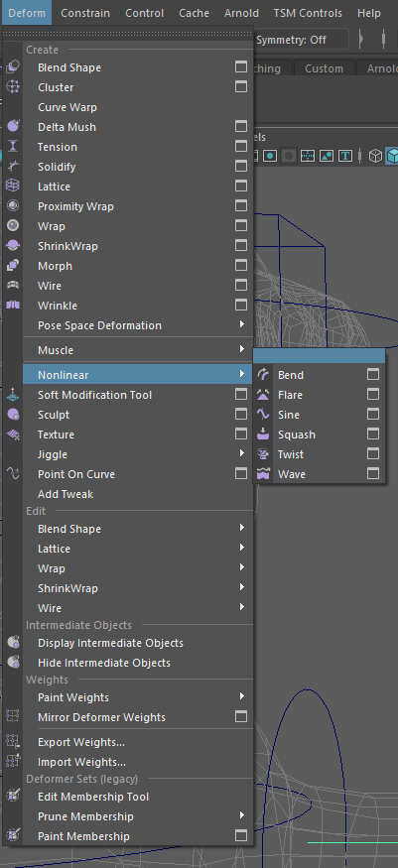The height and width of the screenshot is (868, 398).
Task: Select Hide Intermediate Objects
Action: [x=138, y=663]
